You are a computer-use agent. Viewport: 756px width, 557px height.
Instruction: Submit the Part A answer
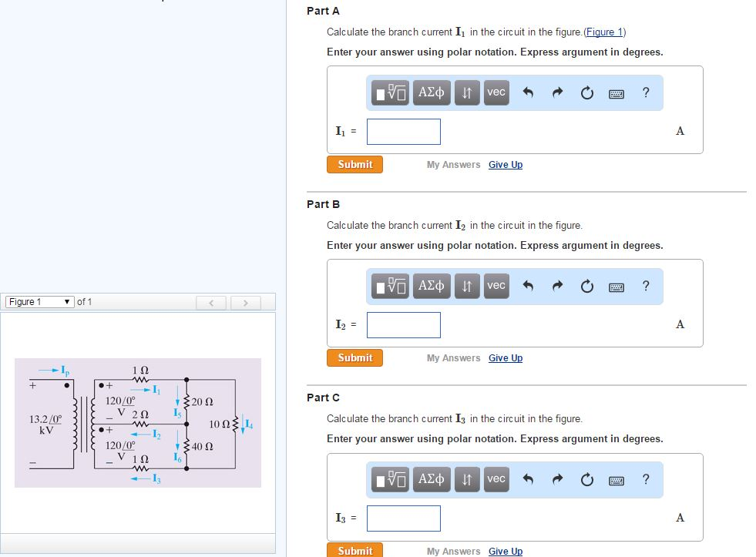coord(354,164)
